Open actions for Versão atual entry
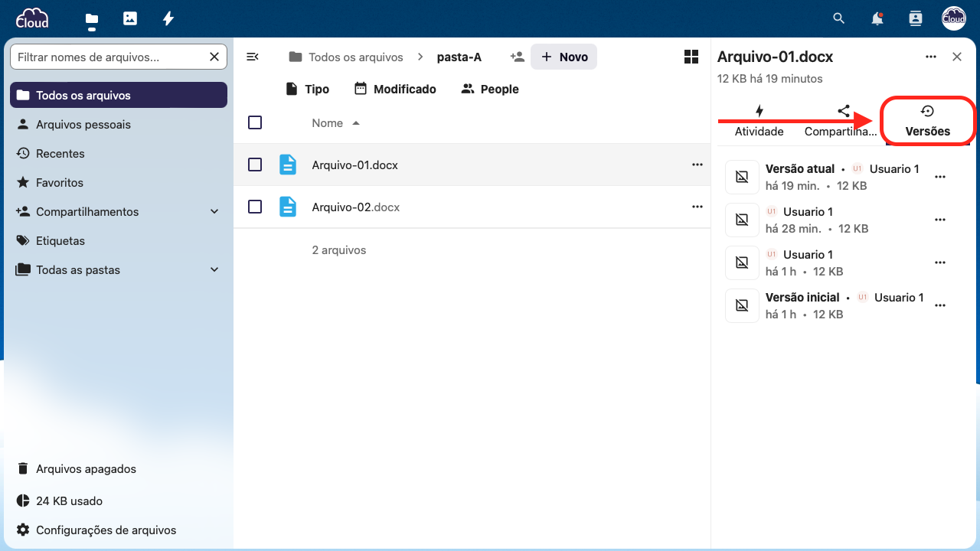980x551 pixels. click(940, 177)
